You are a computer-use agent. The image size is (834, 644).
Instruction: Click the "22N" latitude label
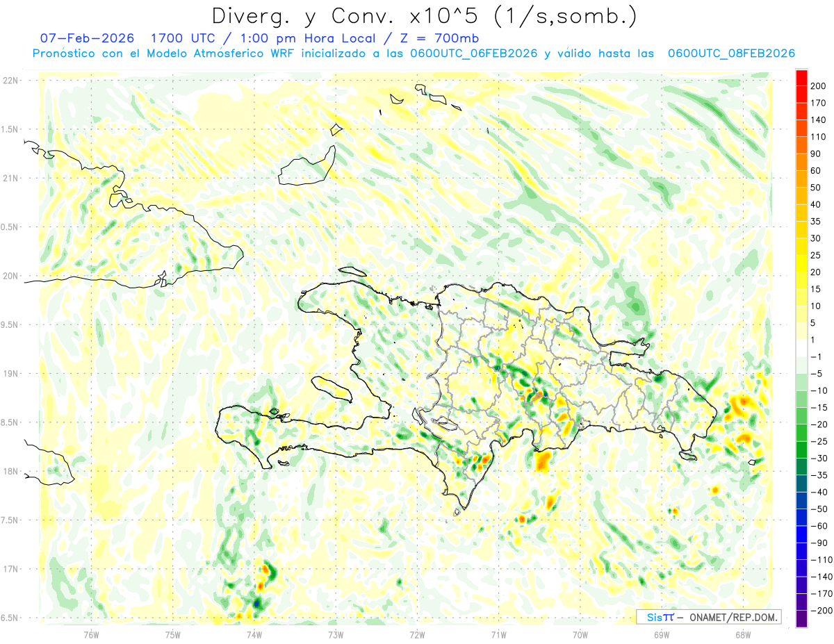point(10,81)
